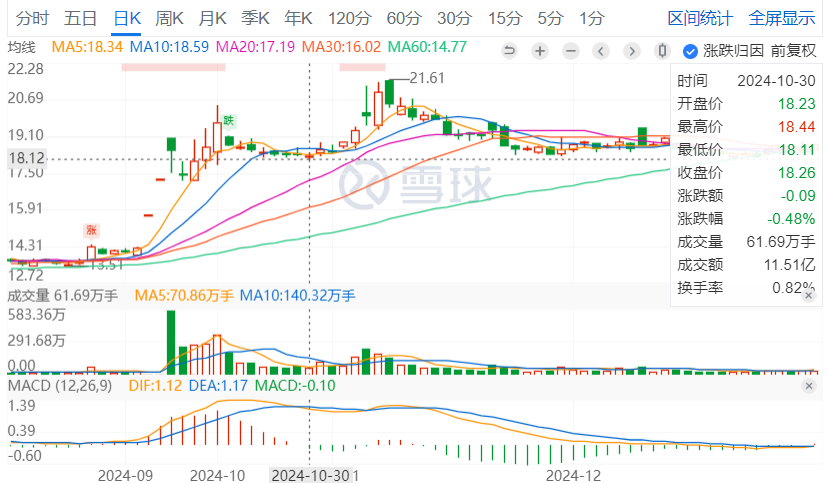Viewport: 831px width, 483px height.
Task: Click the DIF:1.12 value
Action: (x=155, y=385)
